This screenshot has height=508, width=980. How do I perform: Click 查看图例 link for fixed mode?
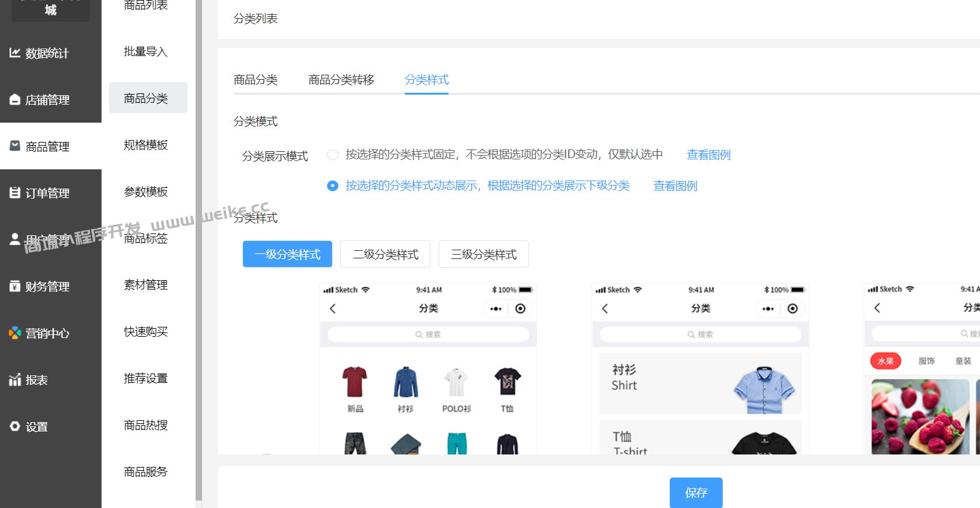pyautogui.click(x=708, y=154)
